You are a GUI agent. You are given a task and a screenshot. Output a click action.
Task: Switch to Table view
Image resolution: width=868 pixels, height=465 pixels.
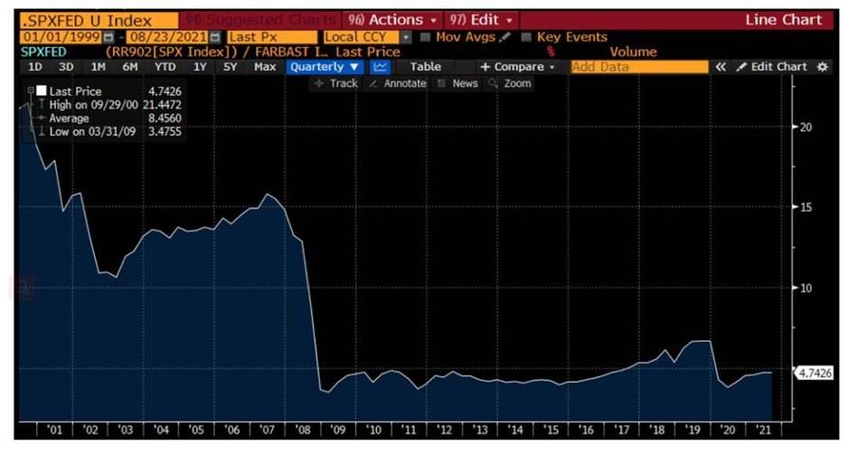click(x=425, y=67)
